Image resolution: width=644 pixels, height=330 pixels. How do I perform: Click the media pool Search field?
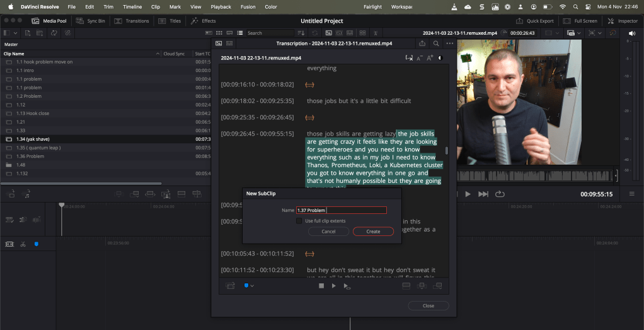tap(270, 33)
